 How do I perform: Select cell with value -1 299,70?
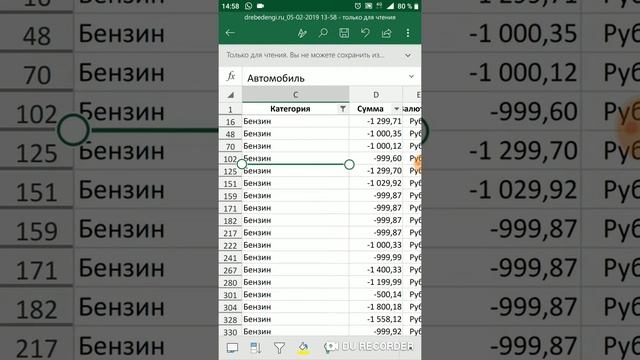click(x=376, y=171)
